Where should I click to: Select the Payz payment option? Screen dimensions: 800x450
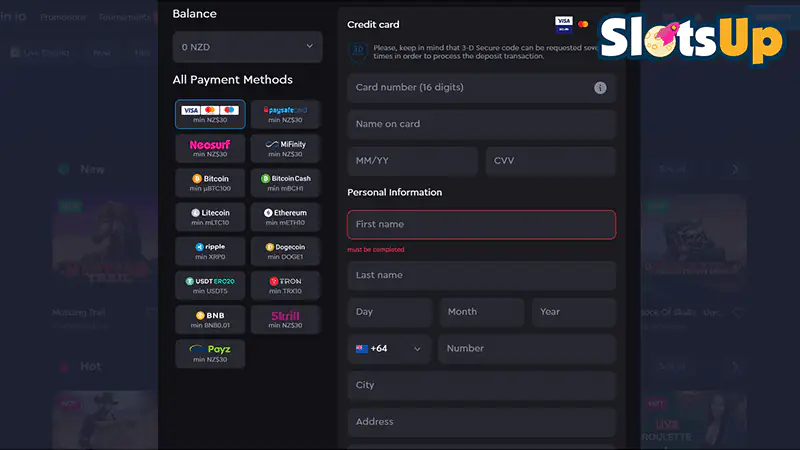pyautogui.click(x=210, y=353)
